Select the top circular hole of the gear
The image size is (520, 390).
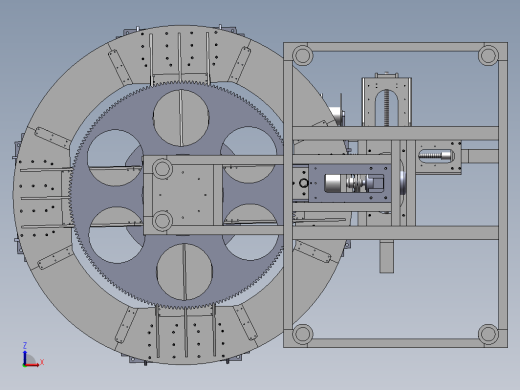[181, 118]
